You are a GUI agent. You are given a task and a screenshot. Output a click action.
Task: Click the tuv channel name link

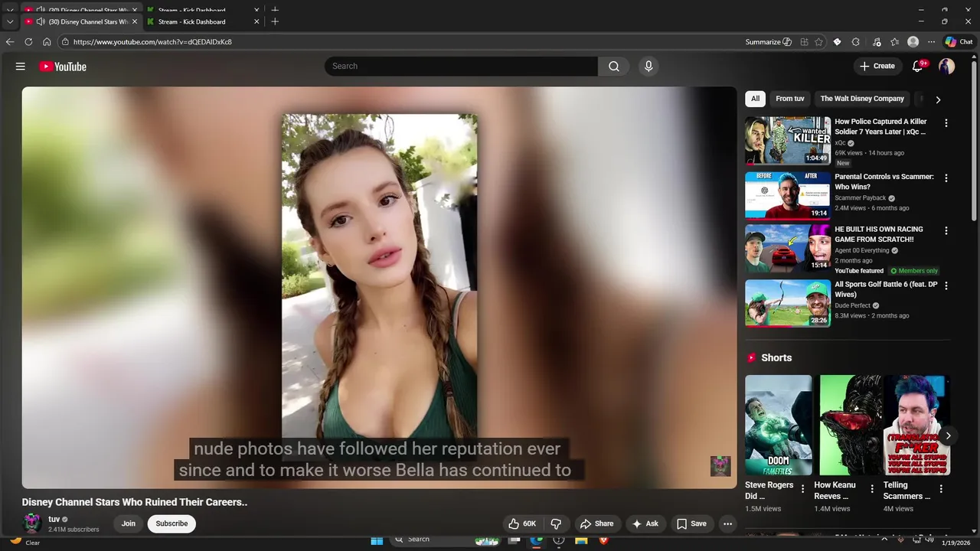[x=54, y=519]
